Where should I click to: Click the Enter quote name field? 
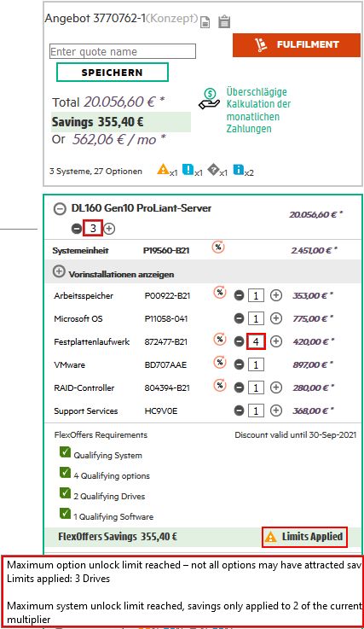123,51
